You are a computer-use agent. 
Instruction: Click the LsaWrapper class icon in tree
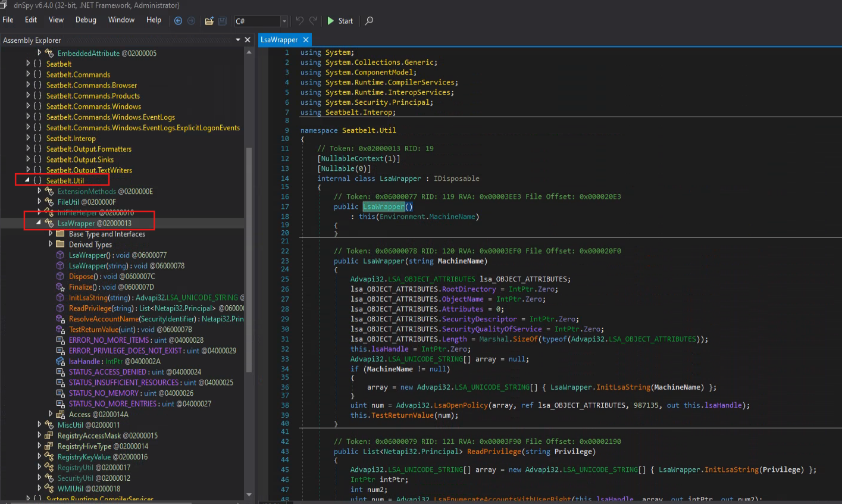tap(49, 223)
